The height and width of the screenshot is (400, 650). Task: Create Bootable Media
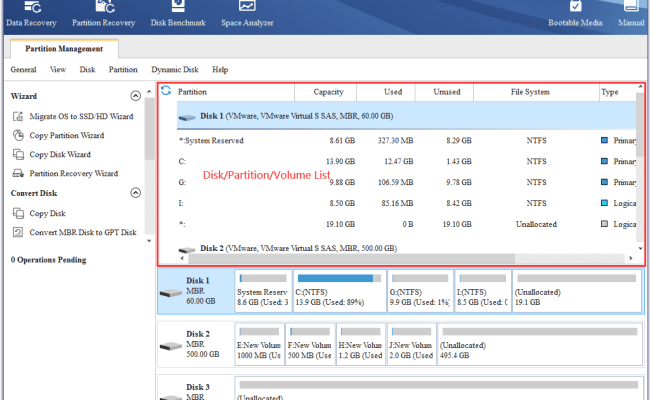[x=575, y=15]
